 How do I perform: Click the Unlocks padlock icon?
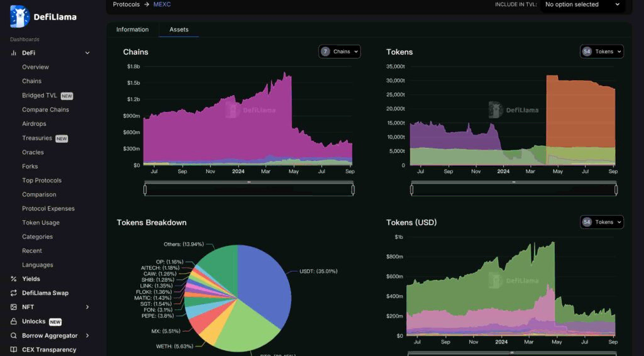[14, 321]
